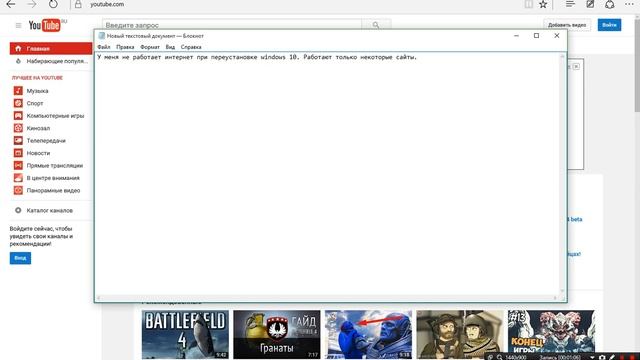Click the Набирающие популярность flame icon

(x=18, y=61)
